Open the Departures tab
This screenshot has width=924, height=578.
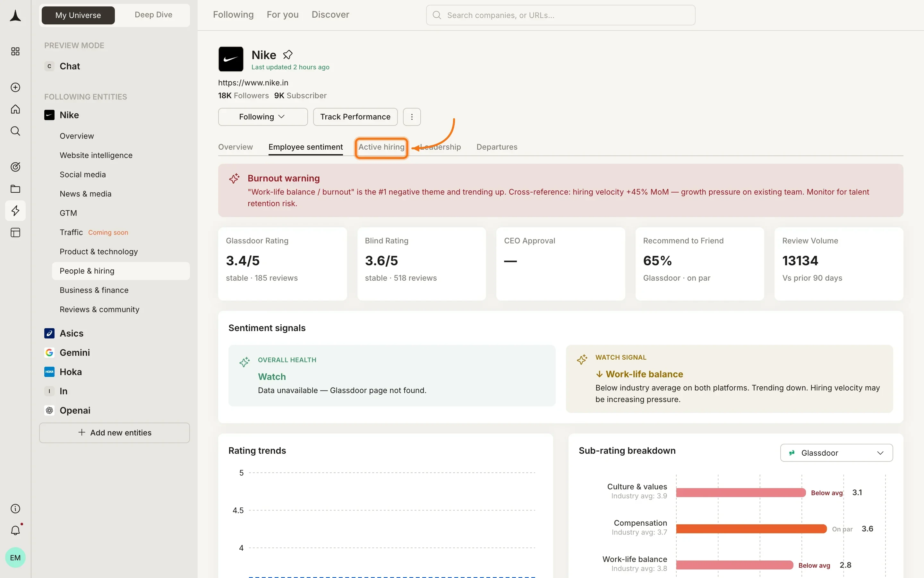[497, 147]
